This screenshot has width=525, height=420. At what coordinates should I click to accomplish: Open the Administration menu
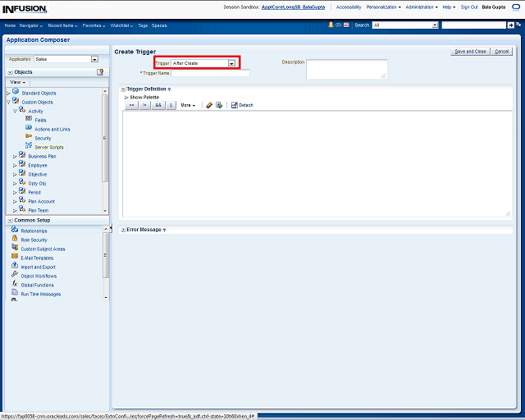click(422, 7)
